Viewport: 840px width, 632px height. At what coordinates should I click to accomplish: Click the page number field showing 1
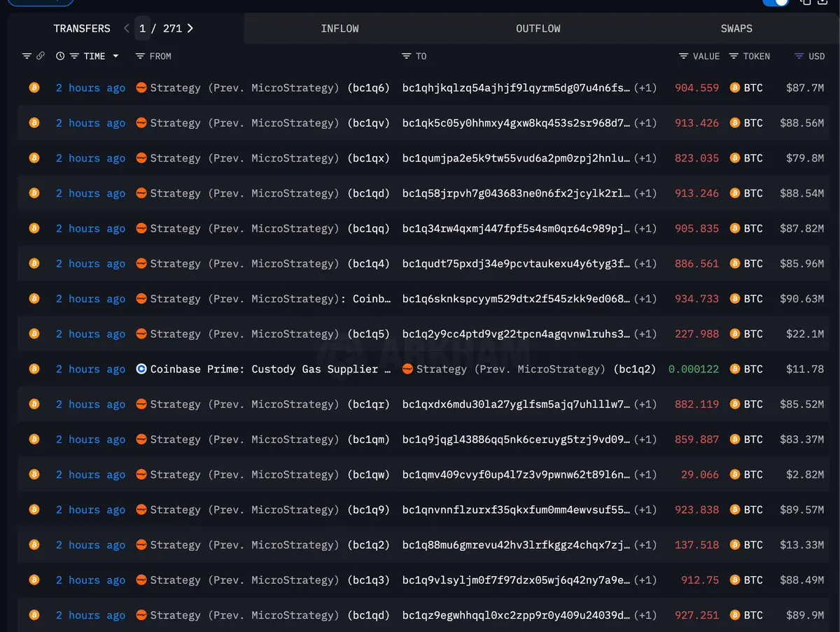pyautogui.click(x=143, y=28)
